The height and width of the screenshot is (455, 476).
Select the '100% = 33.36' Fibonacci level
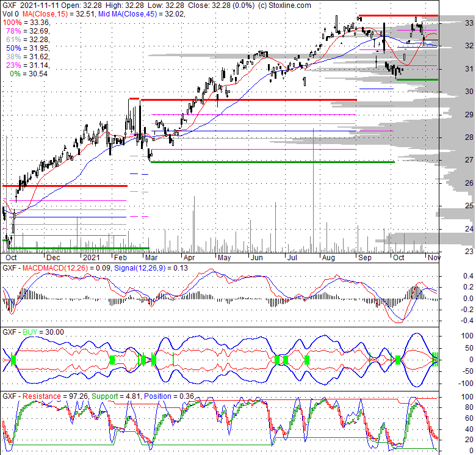click(x=26, y=23)
